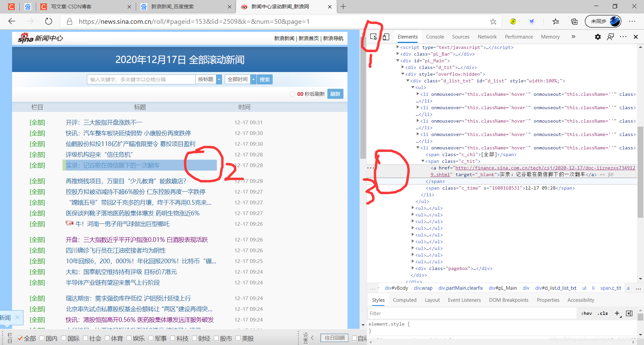Click the yellow-green extension icon in toolbar
644x345 pixels.
point(513,21)
